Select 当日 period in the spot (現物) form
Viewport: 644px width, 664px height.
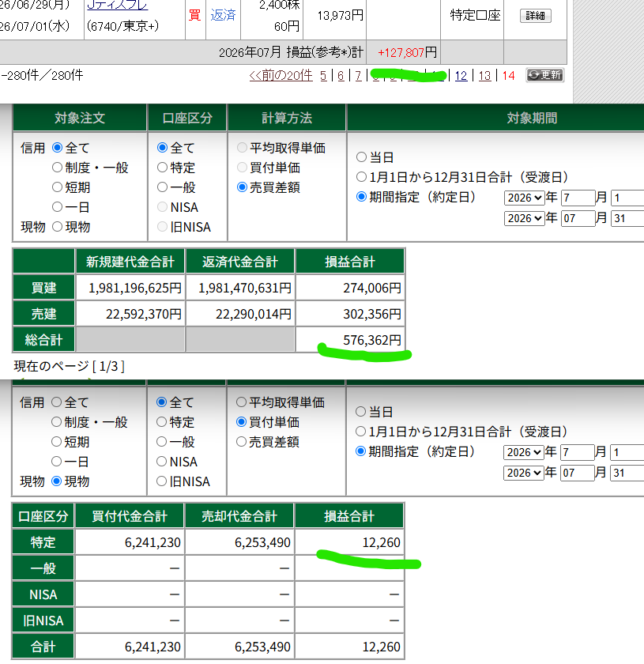point(360,412)
